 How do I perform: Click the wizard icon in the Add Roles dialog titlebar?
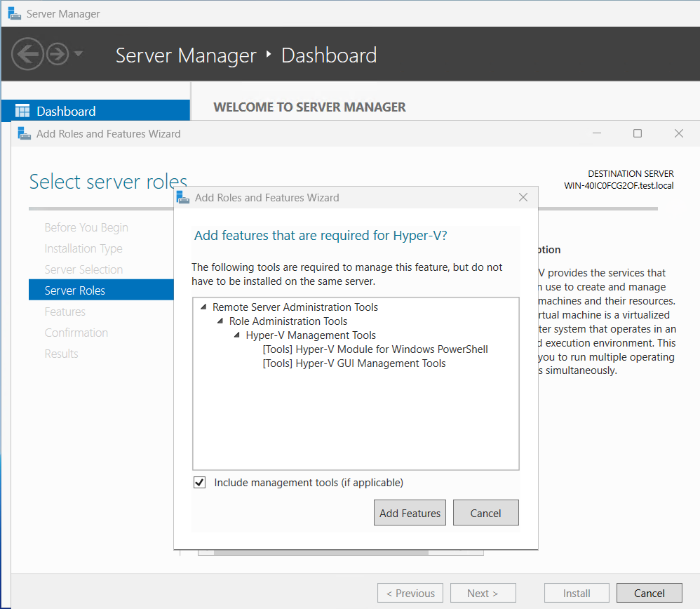[x=24, y=133]
